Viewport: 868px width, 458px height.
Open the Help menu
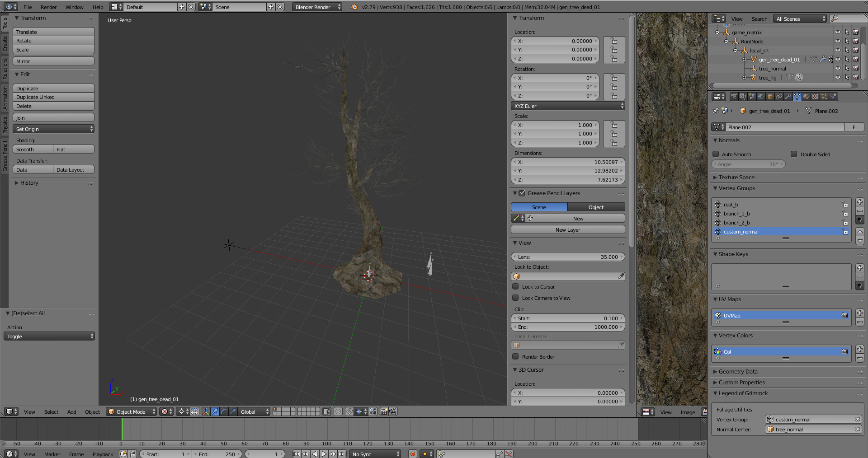98,7
